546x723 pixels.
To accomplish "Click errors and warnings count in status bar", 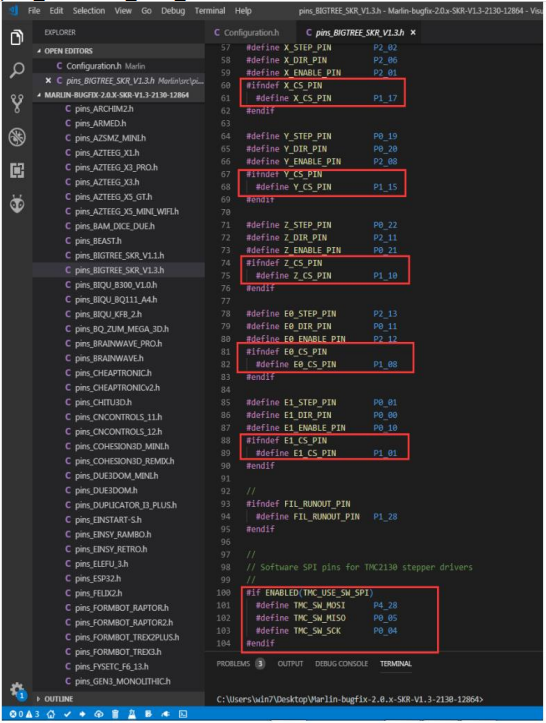I will 24,714.
